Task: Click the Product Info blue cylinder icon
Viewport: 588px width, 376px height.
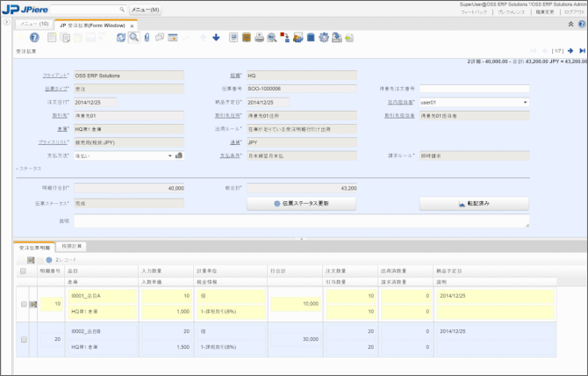Action: pos(311,38)
